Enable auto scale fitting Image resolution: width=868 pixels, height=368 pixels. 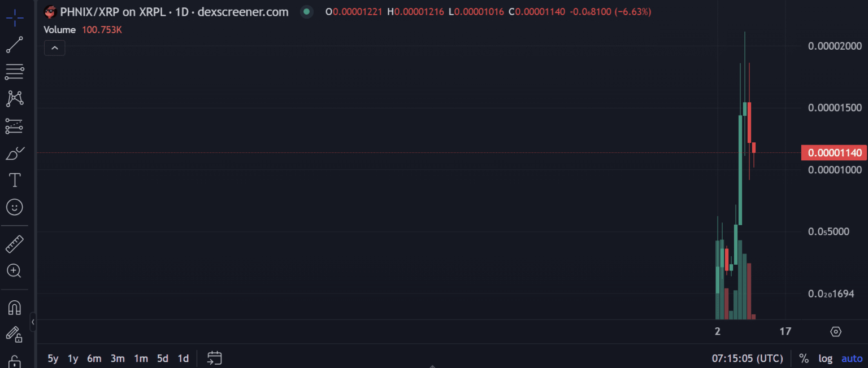(x=852, y=358)
